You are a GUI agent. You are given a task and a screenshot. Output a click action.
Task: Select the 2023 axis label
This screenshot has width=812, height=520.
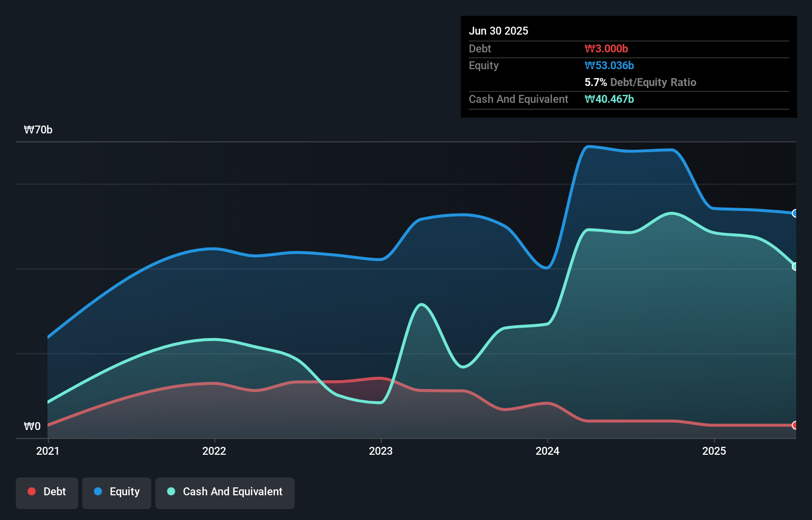pyautogui.click(x=381, y=451)
